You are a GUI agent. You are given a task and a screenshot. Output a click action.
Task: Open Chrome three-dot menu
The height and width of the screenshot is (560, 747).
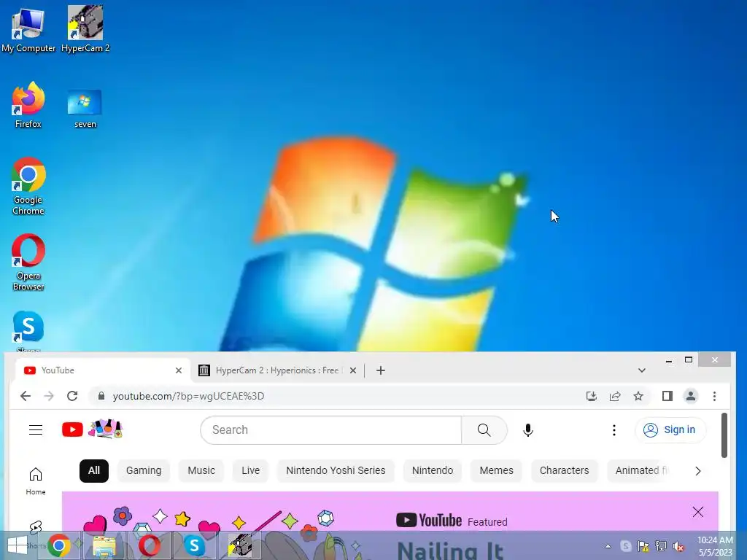tap(714, 396)
